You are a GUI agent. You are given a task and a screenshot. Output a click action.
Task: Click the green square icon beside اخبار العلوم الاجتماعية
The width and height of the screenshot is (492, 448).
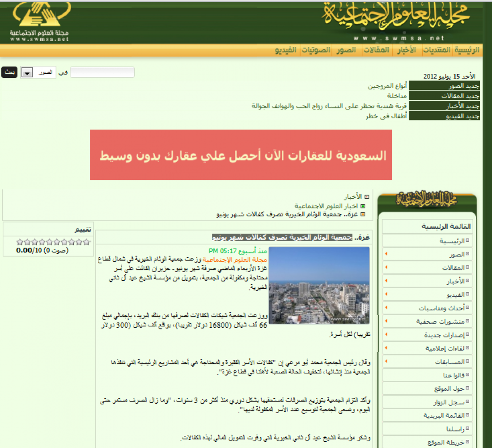coord(363,206)
